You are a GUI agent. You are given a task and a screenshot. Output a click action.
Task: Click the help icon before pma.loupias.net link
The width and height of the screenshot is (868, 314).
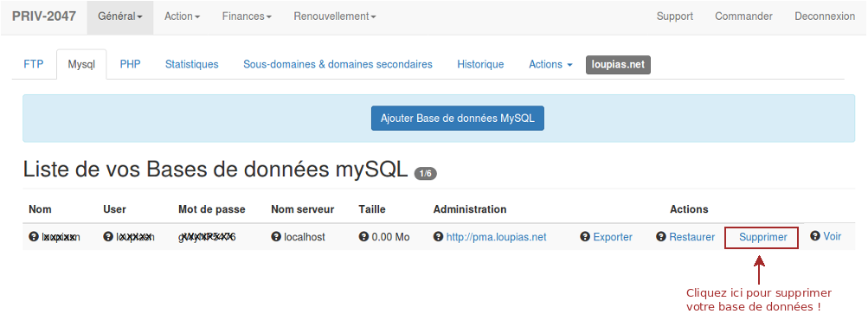point(439,237)
